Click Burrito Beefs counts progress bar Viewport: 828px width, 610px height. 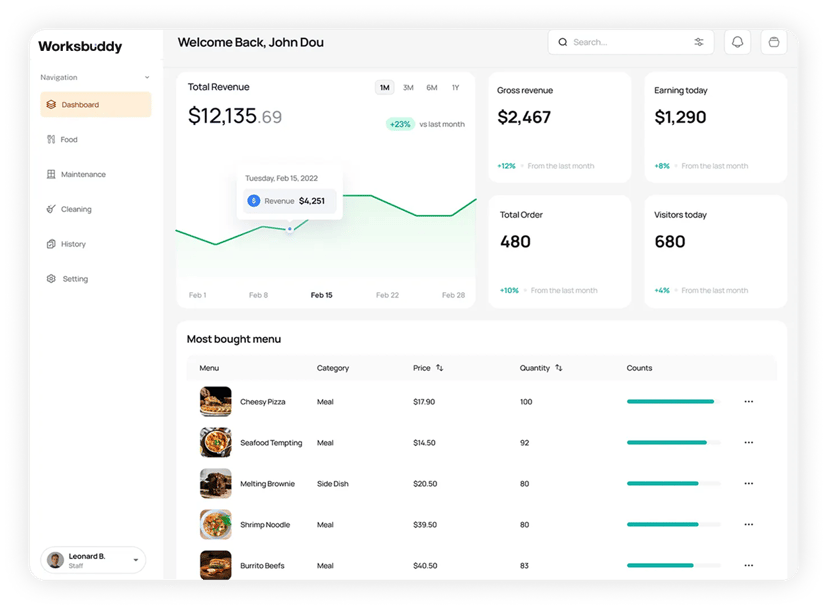tap(674, 566)
